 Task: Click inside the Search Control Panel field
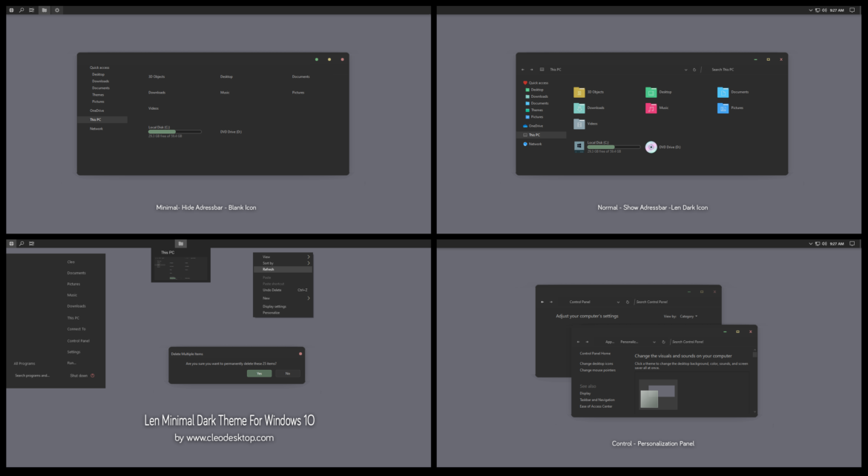[x=688, y=341]
